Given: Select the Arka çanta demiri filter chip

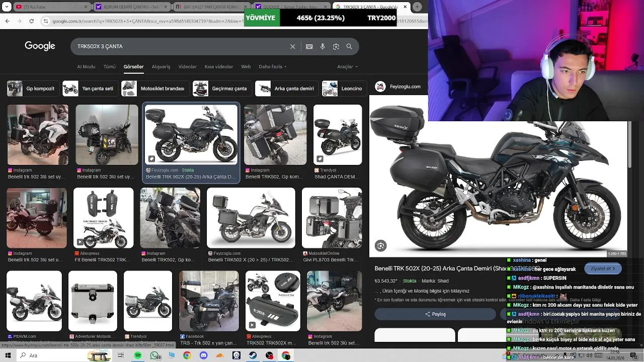Looking at the screenshot, I should (x=286, y=88).
